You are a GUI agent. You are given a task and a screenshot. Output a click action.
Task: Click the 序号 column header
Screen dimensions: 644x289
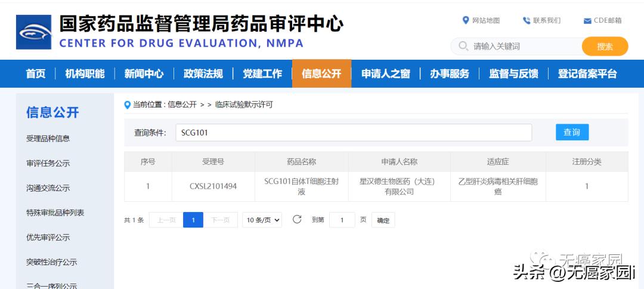tap(148, 162)
